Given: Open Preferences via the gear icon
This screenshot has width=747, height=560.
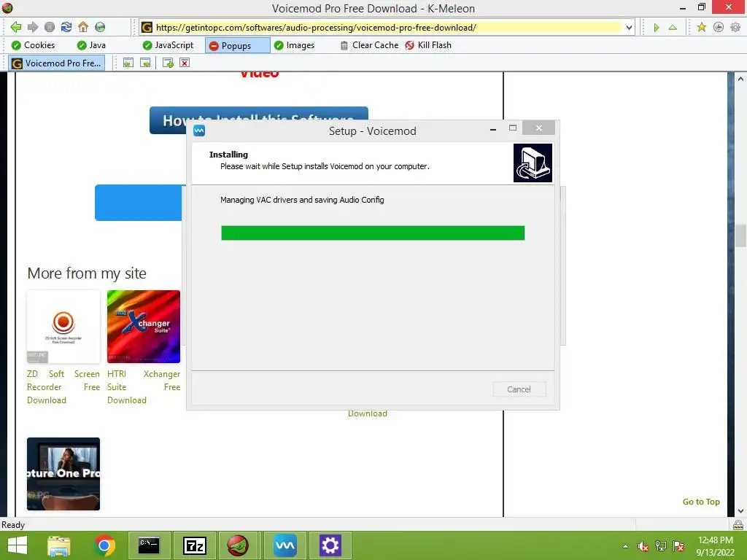Looking at the screenshot, I should (735, 27).
